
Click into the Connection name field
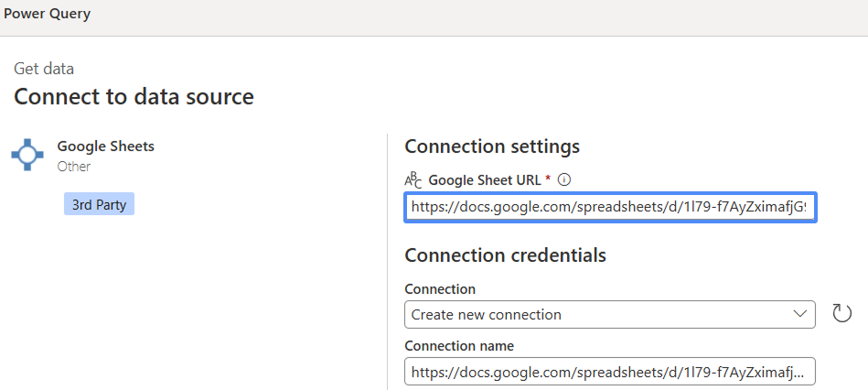[x=609, y=371]
